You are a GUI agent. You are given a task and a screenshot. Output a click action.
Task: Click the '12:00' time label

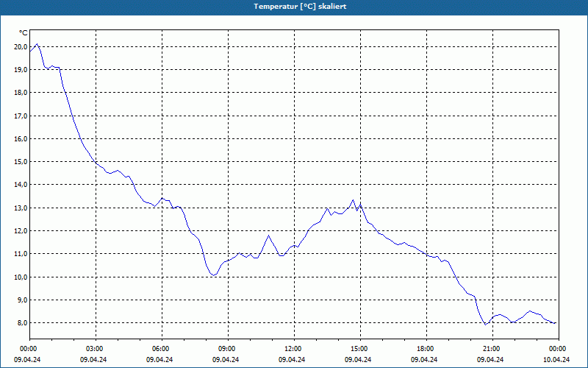pyautogui.click(x=294, y=349)
